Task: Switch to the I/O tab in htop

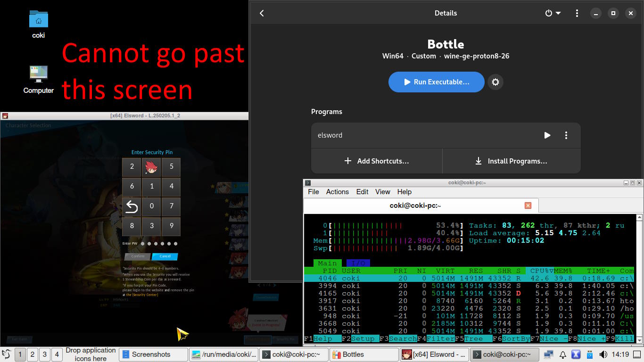Action: coord(358,263)
